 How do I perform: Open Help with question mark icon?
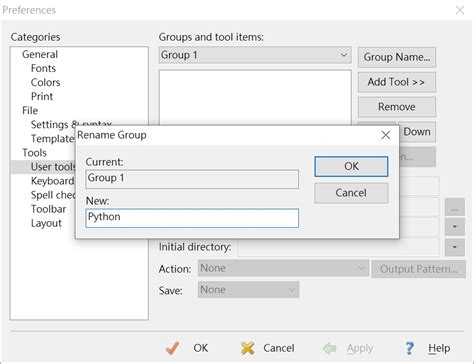point(427,348)
